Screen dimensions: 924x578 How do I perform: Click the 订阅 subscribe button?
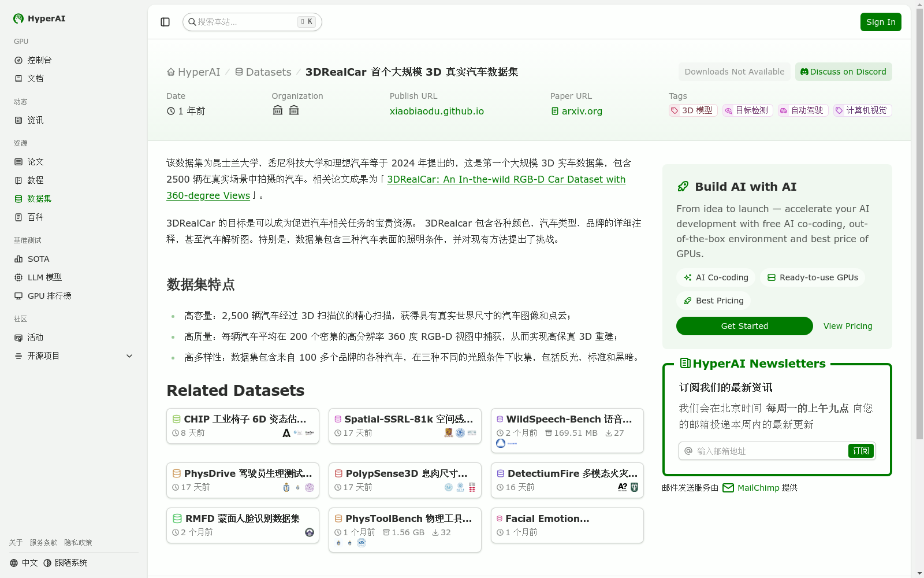tap(861, 451)
